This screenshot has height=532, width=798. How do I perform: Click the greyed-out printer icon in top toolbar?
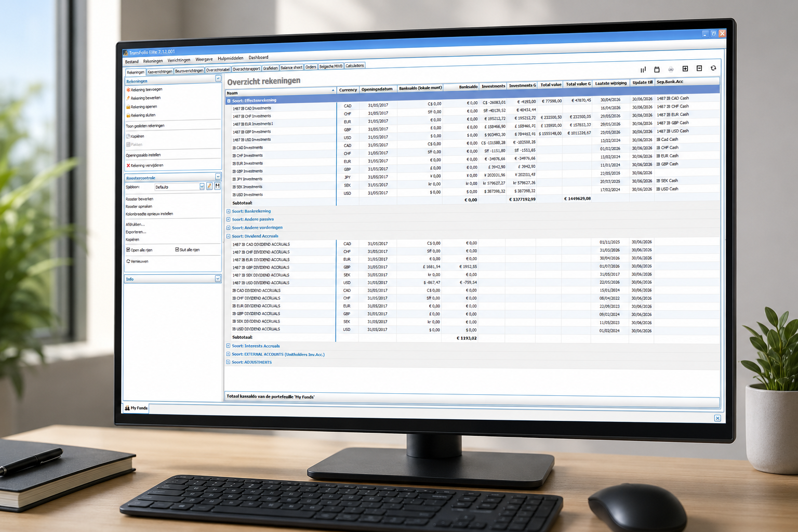(x=671, y=69)
